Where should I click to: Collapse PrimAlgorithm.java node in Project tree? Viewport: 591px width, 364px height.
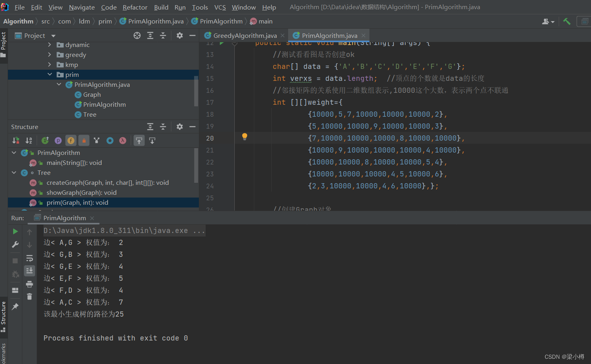tap(59, 84)
